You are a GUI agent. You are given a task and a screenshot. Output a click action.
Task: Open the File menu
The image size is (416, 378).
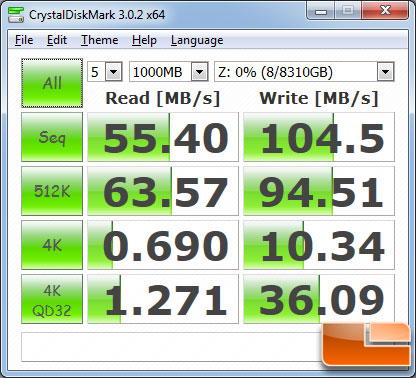tap(24, 40)
